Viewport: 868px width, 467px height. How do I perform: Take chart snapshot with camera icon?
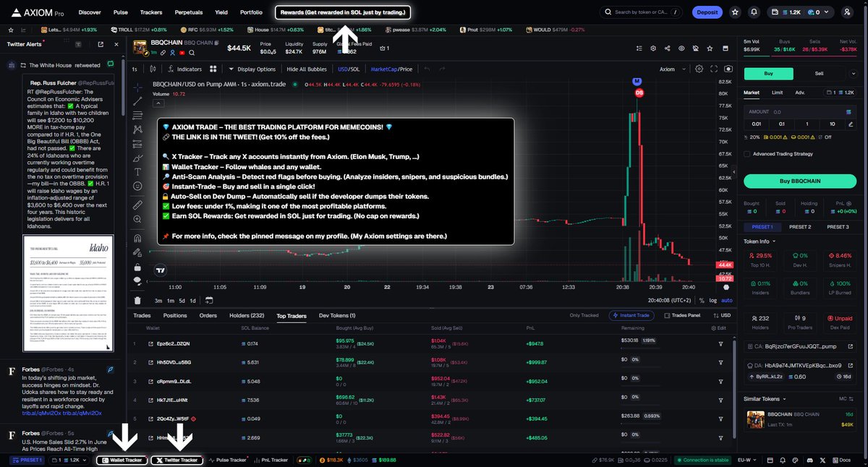(728, 69)
